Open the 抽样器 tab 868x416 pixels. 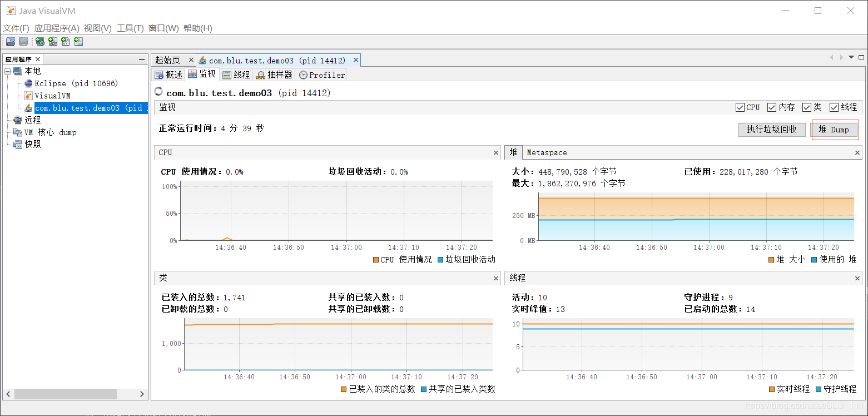coord(275,75)
